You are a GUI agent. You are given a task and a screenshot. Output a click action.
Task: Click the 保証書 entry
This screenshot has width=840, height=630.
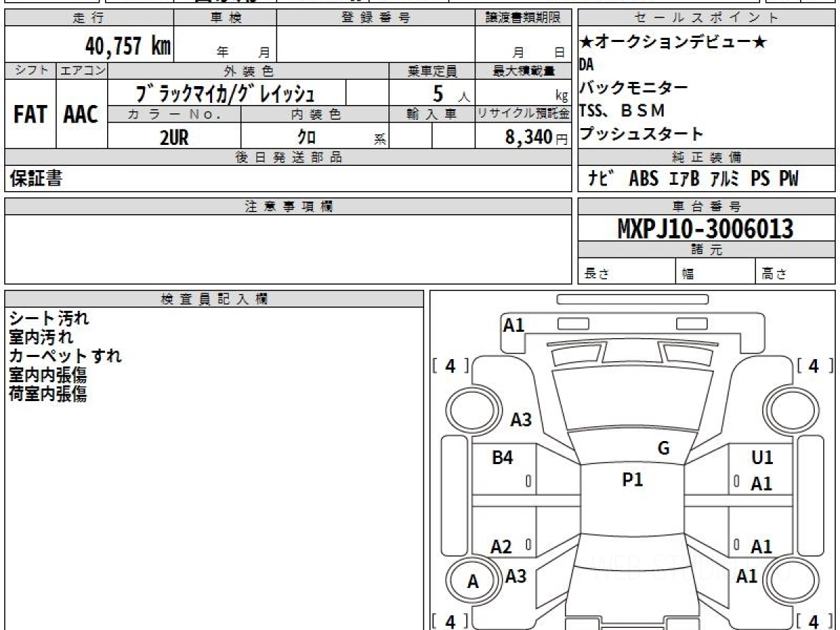(x=36, y=178)
